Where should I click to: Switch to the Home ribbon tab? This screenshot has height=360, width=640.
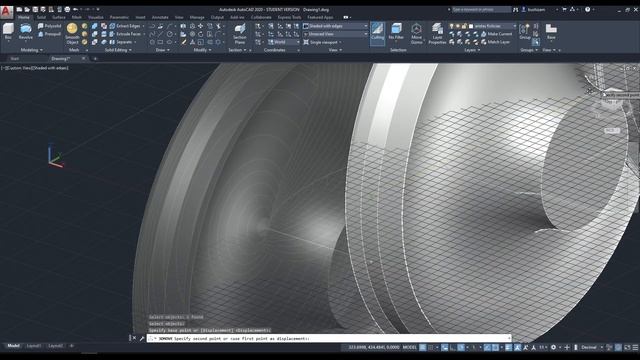click(x=24, y=18)
